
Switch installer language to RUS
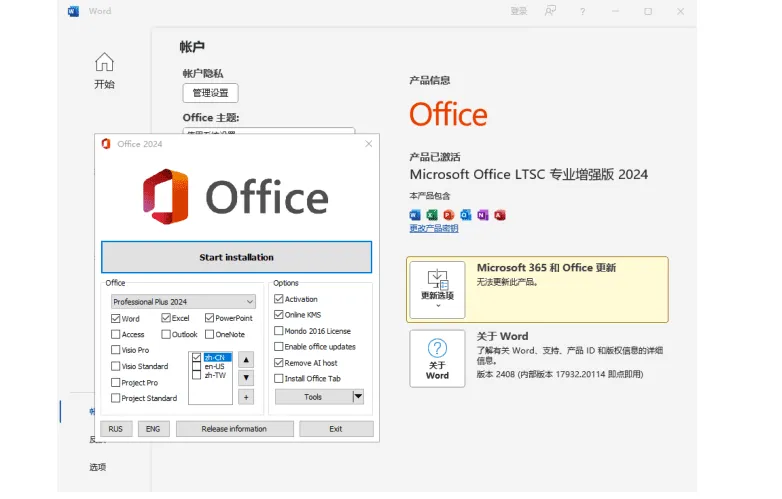116,429
